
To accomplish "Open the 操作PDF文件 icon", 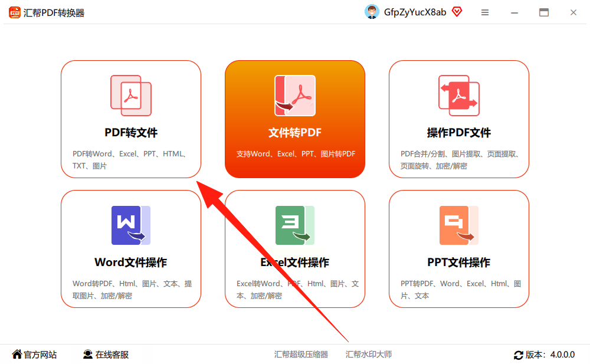I will (x=458, y=96).
